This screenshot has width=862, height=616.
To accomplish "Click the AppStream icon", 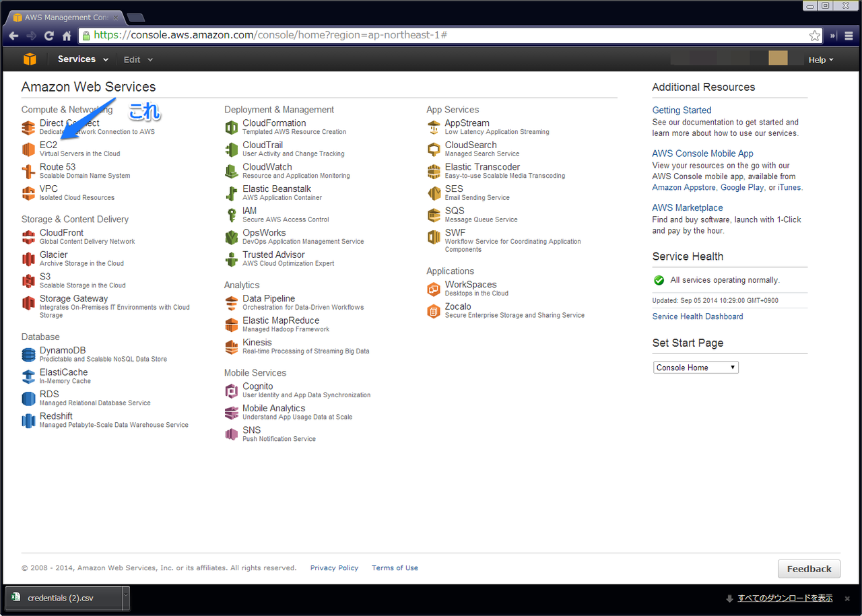I will click(434, 127).
